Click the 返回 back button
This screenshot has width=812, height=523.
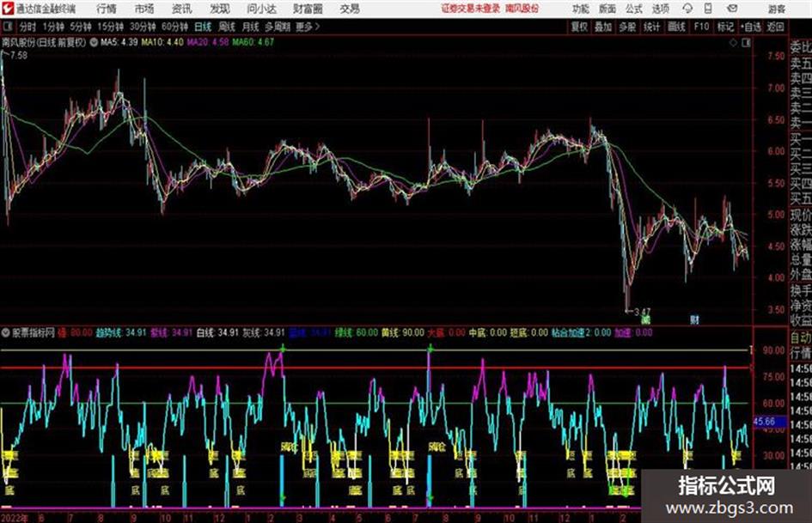pos(775,27)
